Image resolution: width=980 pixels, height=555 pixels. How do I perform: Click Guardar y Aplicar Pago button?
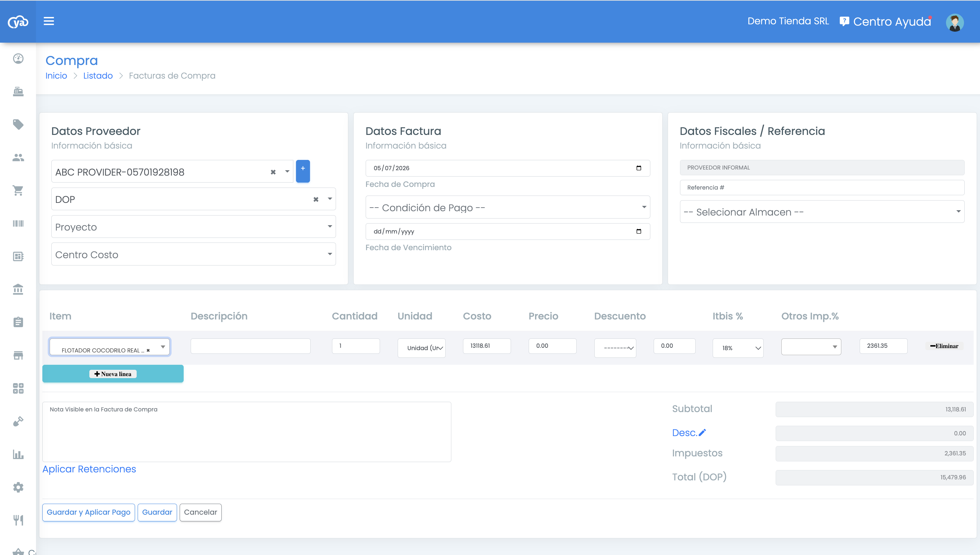tap(88, 512)
